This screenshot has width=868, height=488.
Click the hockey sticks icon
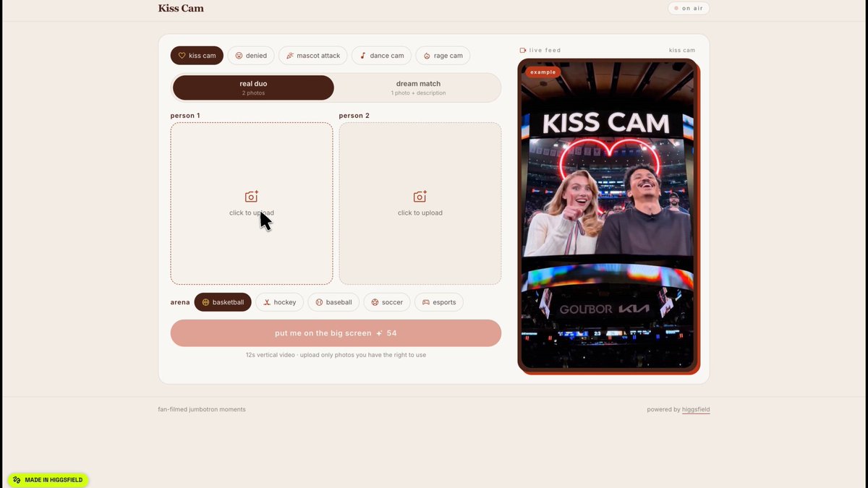tap(267, 302)
